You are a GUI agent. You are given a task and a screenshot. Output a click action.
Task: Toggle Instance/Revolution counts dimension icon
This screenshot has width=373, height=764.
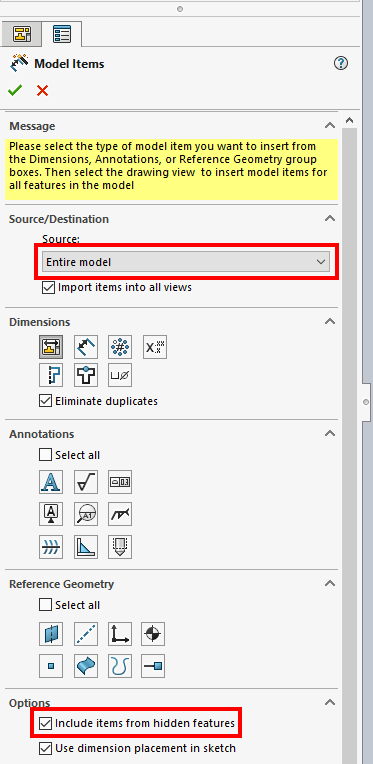click(120, 347)
